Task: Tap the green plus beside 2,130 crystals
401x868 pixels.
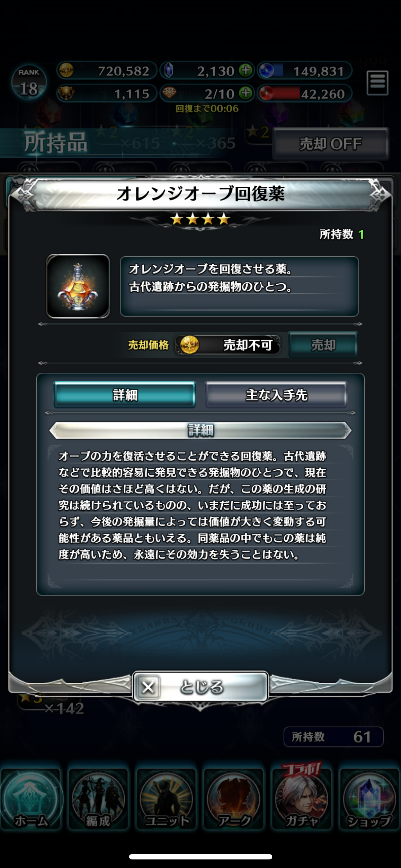Action: [x=245, y=70]
